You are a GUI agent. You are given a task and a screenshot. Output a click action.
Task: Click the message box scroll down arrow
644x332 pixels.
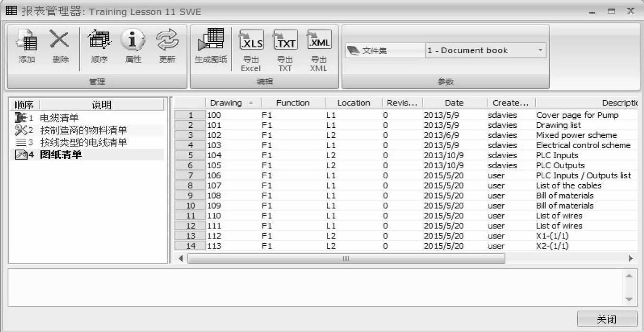pyautogui.click(x=629, y=299)
